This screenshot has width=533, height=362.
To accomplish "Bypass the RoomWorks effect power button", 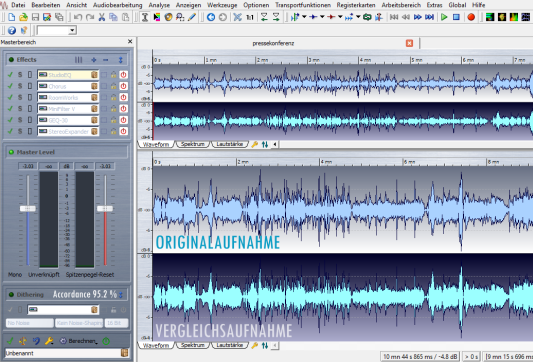I will click(123, 98).
